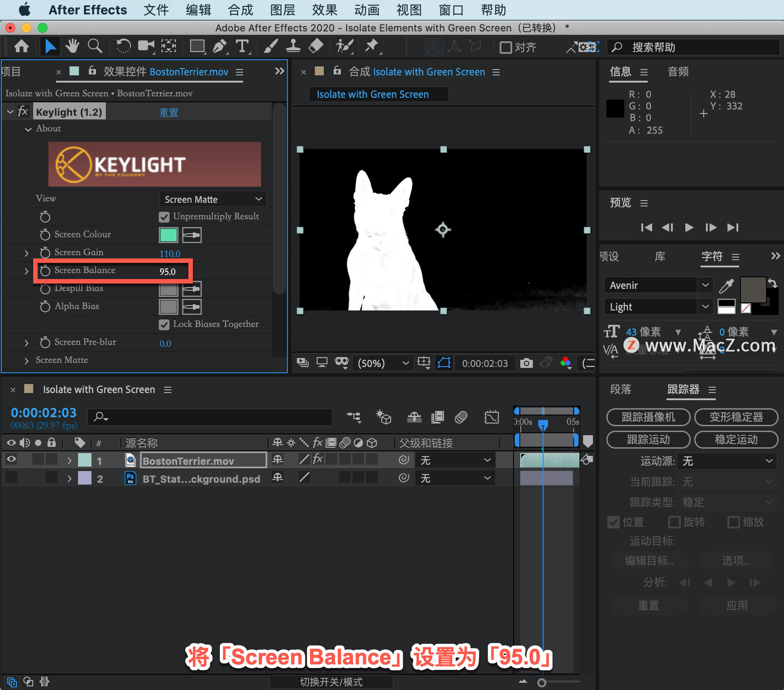
Task: Collapse the Keylight (1.2) effect
Action: pyautogui.click(x=10, y=112)
